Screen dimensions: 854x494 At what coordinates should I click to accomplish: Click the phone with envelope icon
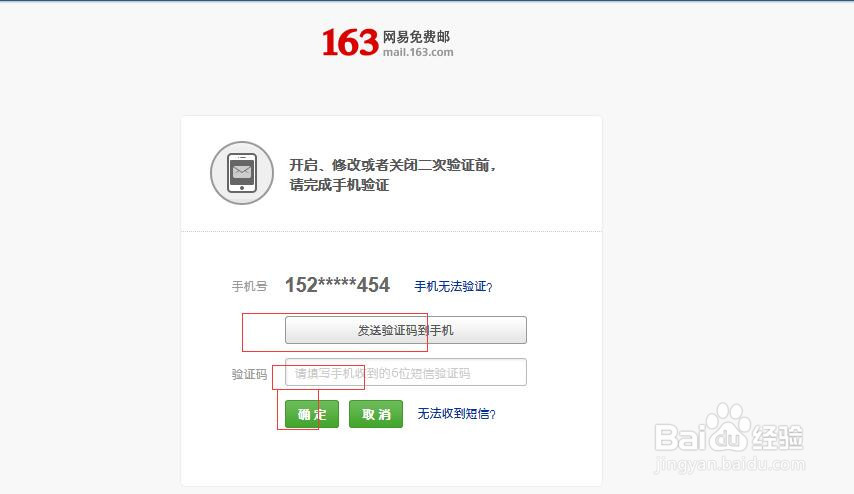[242, 173]
